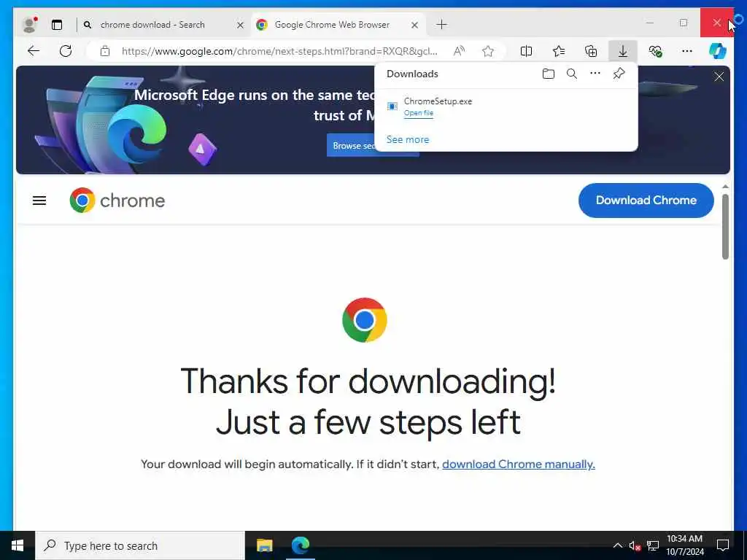Open the clock showing 10:34 AM
Screen dimensions: 747x560
click(684, 545)
